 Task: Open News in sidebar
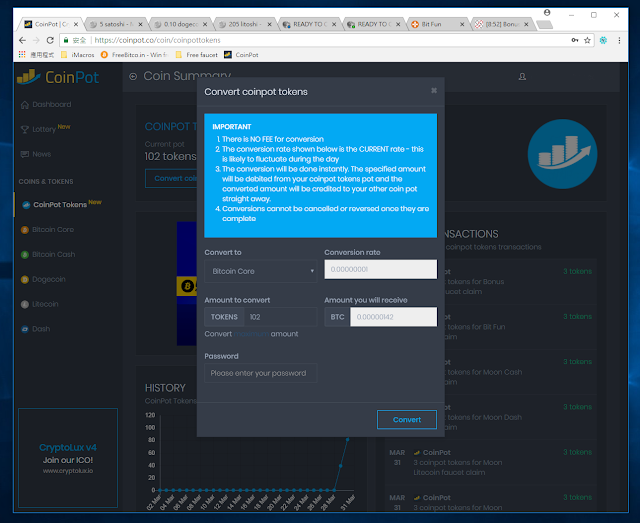point(42,154)
